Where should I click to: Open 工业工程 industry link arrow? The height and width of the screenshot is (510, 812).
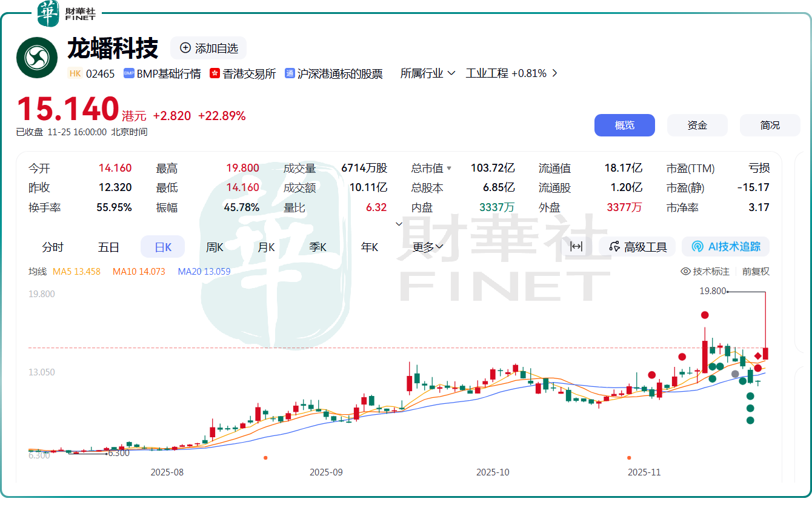554,73
